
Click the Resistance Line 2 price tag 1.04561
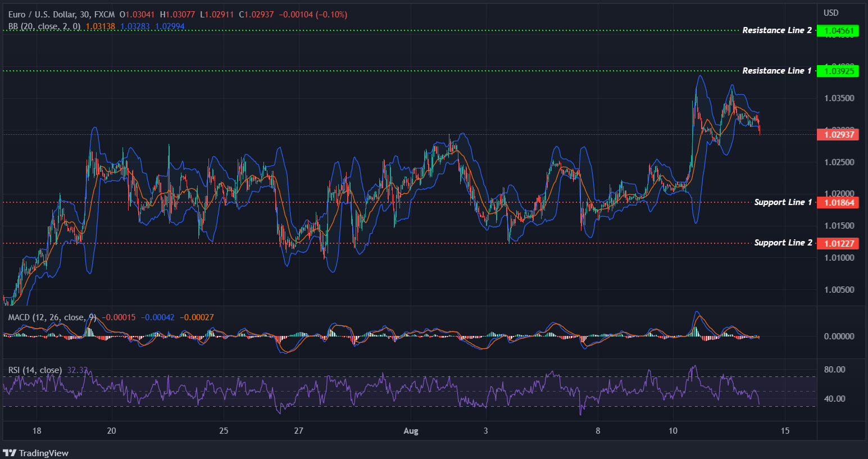(838, 30)
